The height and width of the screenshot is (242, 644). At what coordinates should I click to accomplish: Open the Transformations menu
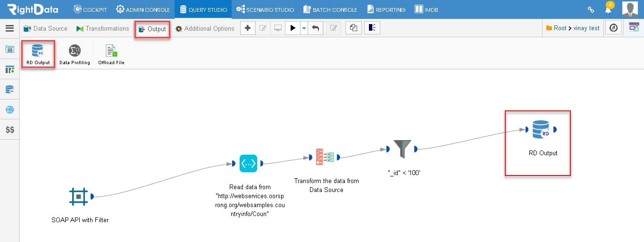tap(102, 28)
